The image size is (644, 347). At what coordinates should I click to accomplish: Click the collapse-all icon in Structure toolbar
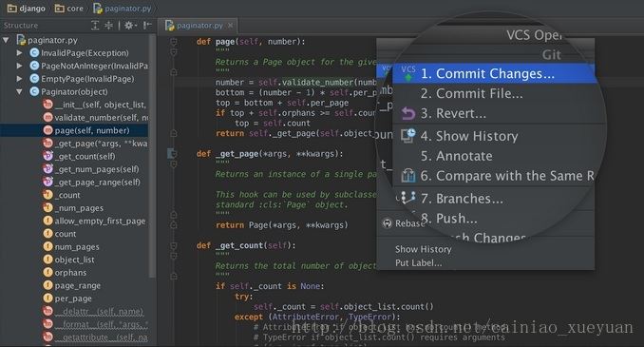(109, 26)
